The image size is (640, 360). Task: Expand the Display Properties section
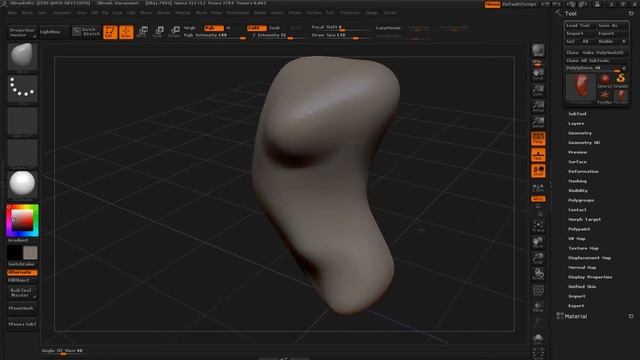pyautogui.click(x=590, y=277)
